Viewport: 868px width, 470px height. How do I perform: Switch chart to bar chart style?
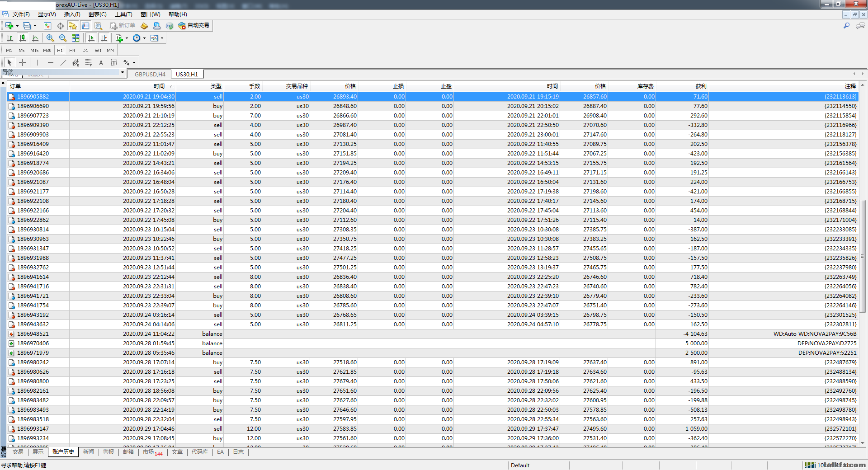tap(9, 38)
